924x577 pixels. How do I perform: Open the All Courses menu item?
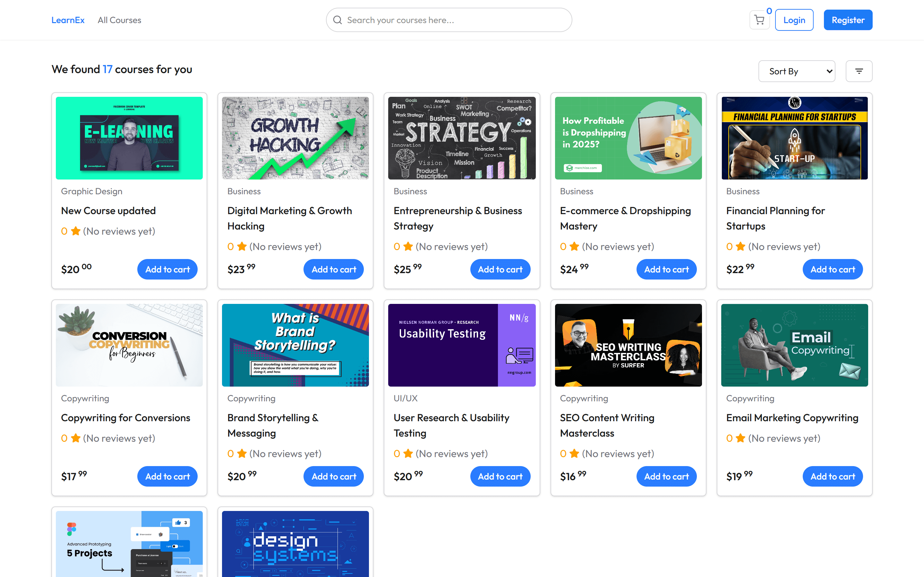pos(119,20)
